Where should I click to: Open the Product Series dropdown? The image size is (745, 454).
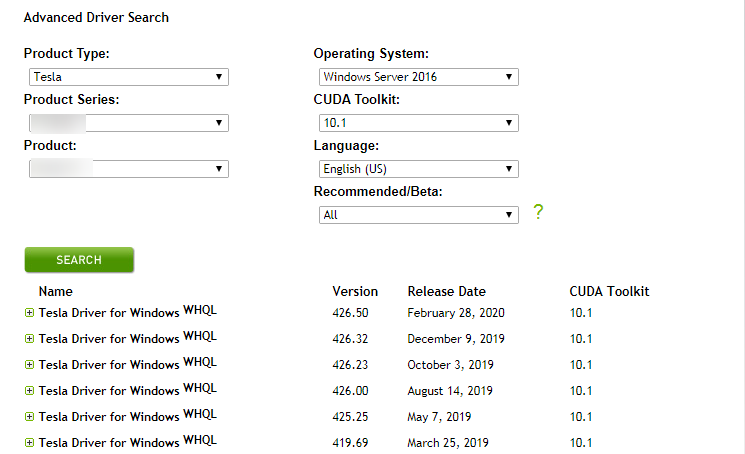tap(129, 123)
